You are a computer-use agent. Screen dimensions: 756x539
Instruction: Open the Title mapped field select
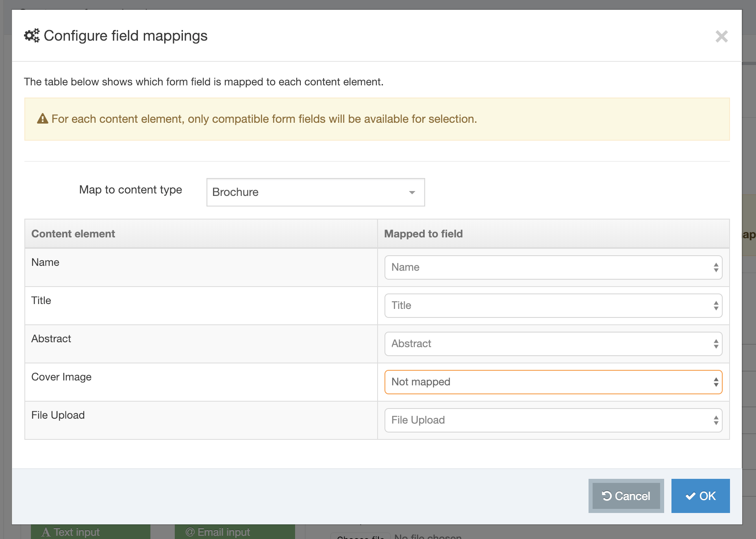(553, 306)
